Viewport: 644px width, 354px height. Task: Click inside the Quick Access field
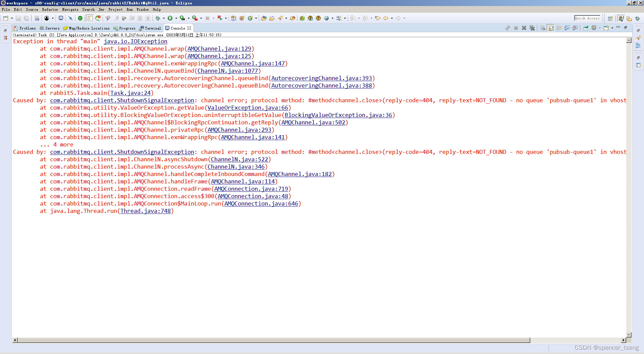(x=587, y=18)
